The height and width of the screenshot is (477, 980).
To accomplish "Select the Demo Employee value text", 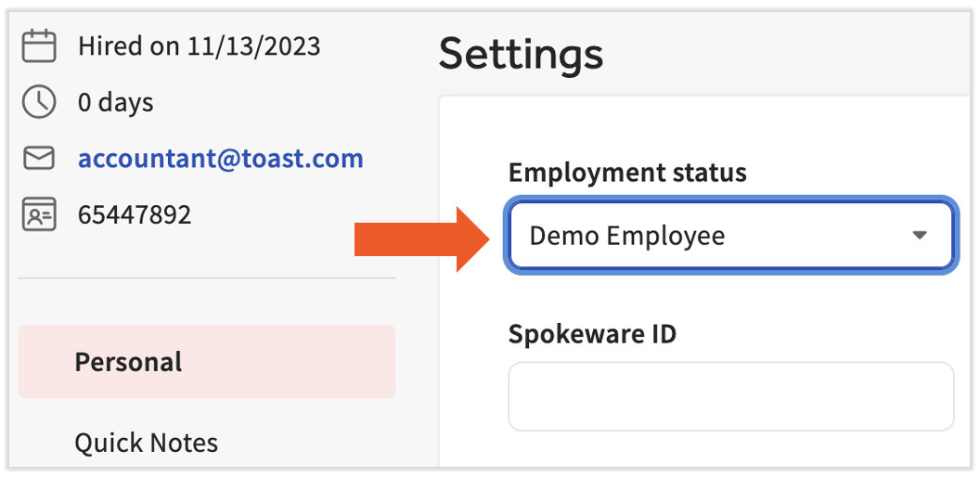I will pyautogui.click(x=626, y=236).
